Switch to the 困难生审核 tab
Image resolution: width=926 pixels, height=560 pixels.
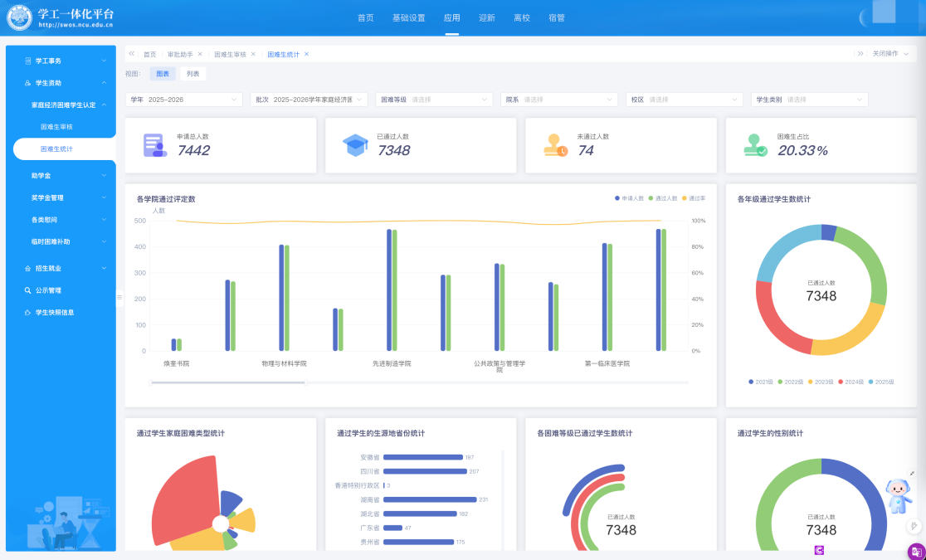tap(230, 54)
